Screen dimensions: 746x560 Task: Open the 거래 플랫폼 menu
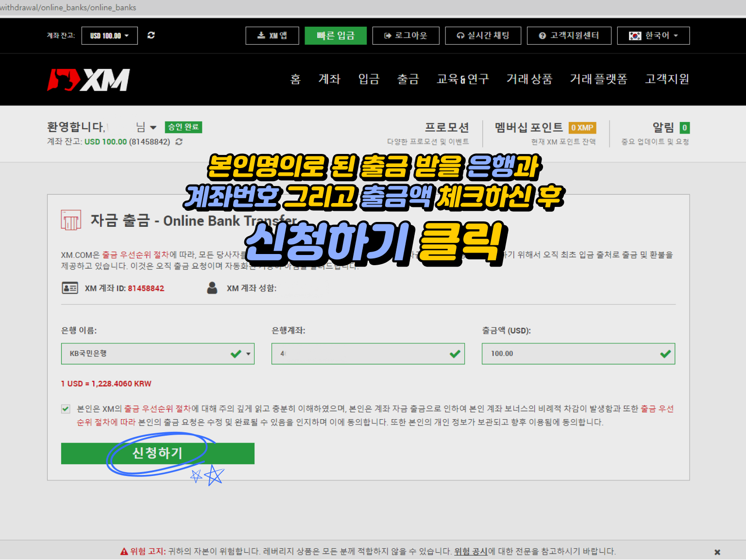tap(598, 79)
